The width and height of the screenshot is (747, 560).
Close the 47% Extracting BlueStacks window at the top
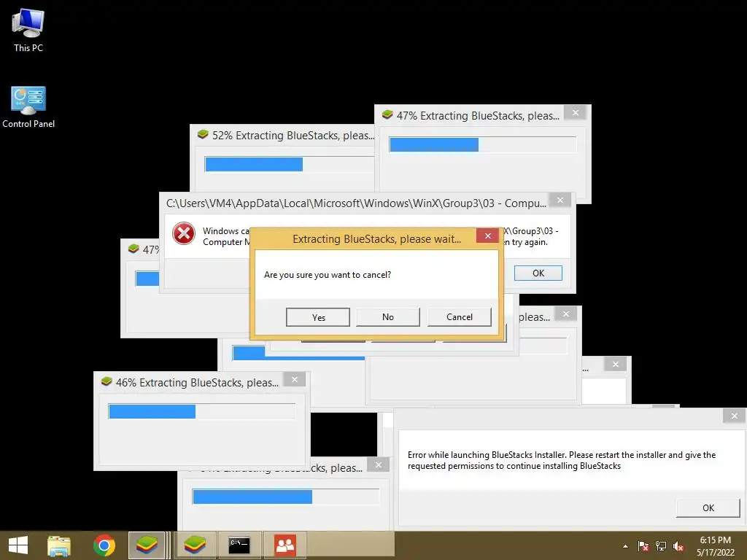pos(576,113)
